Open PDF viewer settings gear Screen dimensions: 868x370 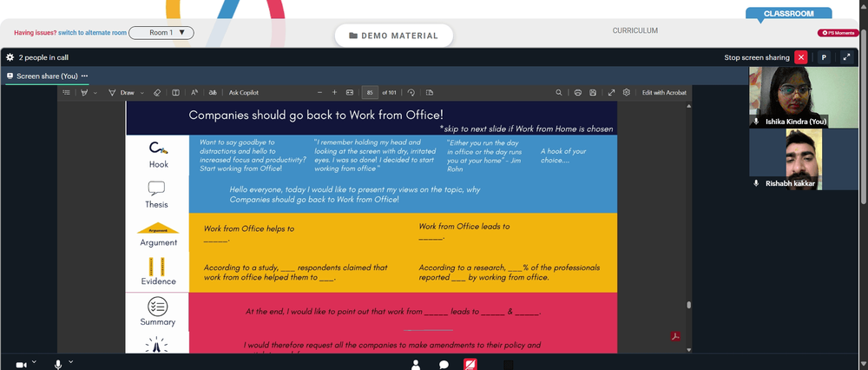(x=627, y=92)
